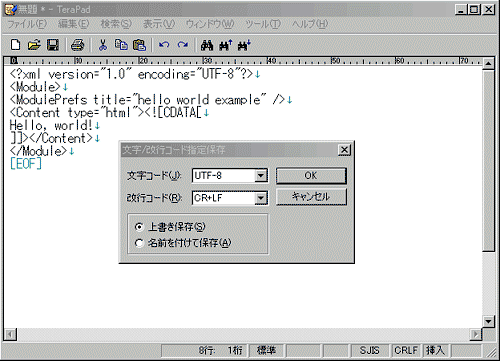
Task: Close the 文字/改行コード指定保存 dialog
Action: [x=344, y=150]
